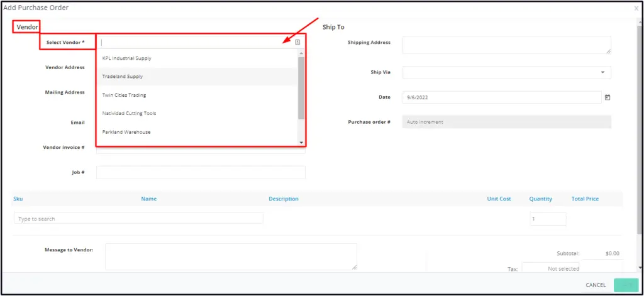Image resolution: width=644 pixels, height=296 pixels.
Task: Close the Add Purchase Order dialog
Action: point(636,8)
